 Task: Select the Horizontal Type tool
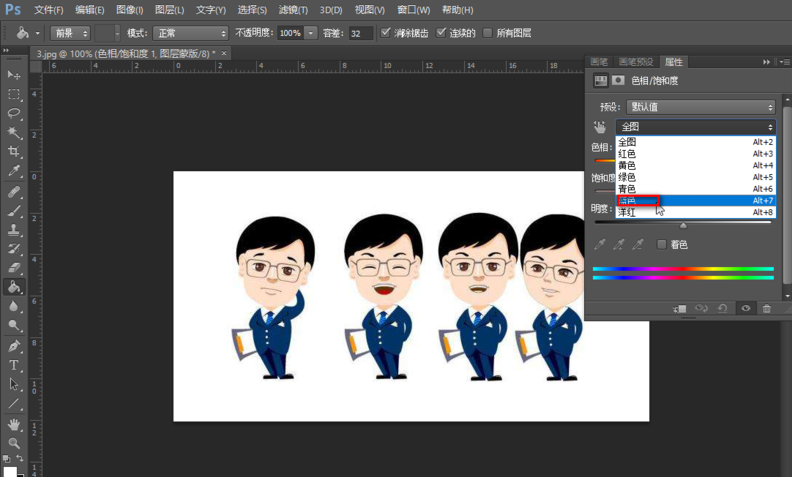(x=14, y=365)
